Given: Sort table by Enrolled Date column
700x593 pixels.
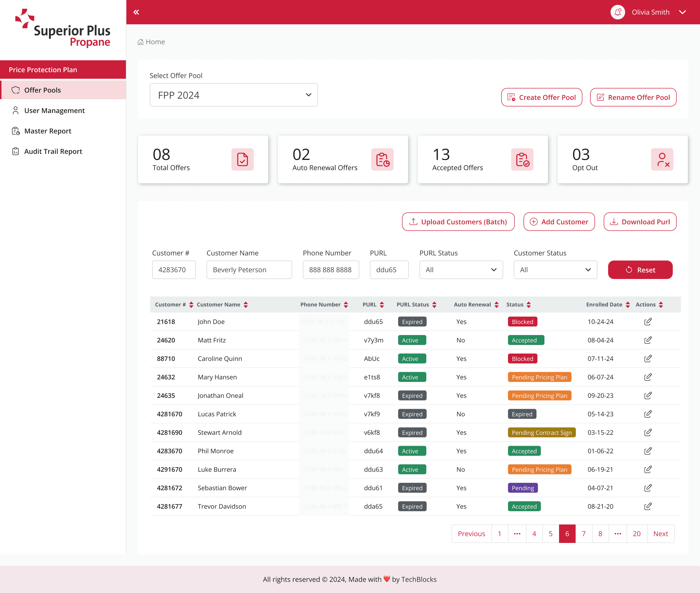Looking at the screenshot, I should [x=627, y=305].
